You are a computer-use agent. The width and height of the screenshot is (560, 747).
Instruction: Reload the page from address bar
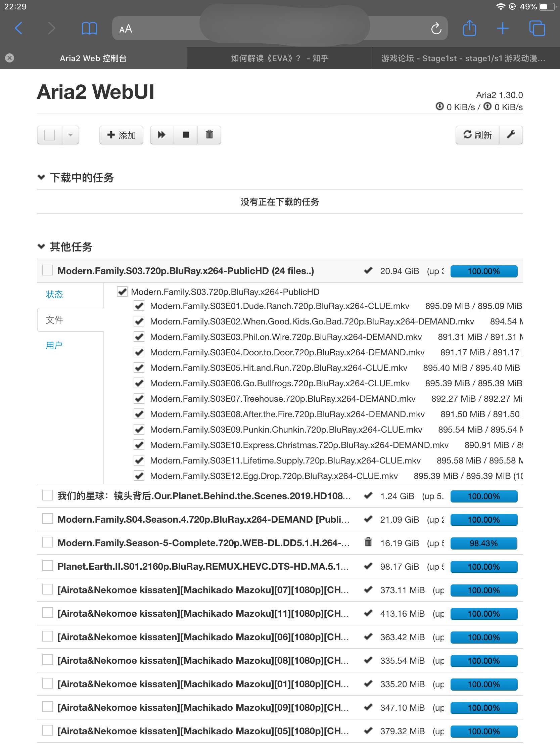click(436, 29)
